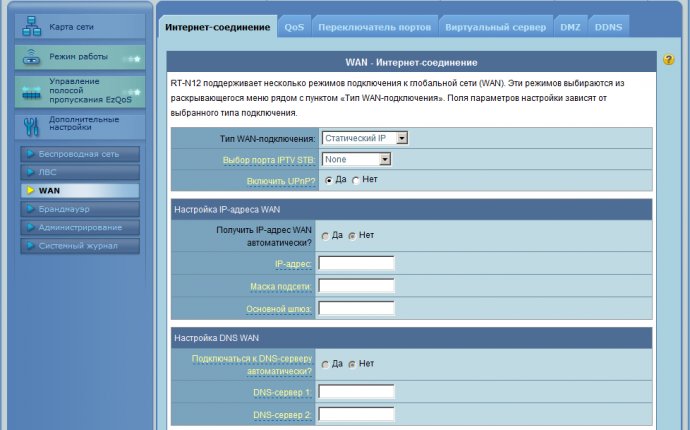Image resolution: width=690 pixels, height=430 pixels.
Task: Click Включить UPnP? help link
Action: pos(281,181)
